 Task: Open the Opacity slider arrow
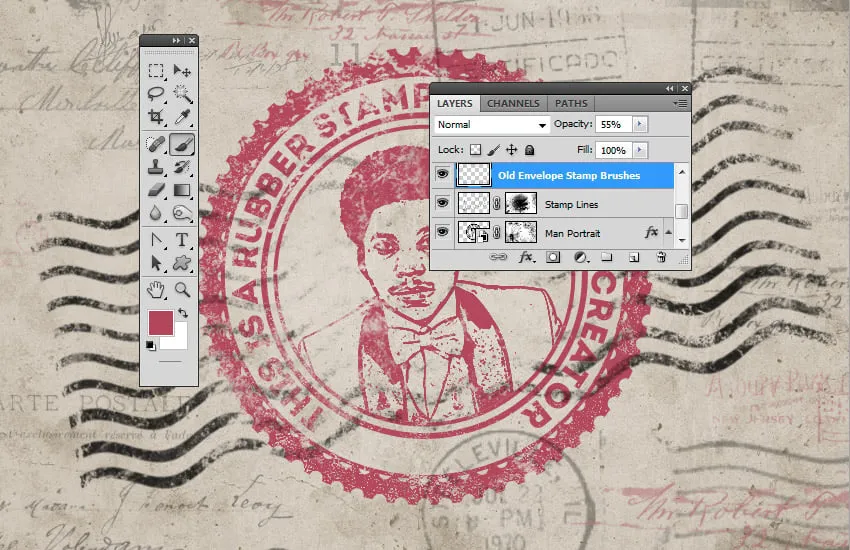(x=640, y=125)
